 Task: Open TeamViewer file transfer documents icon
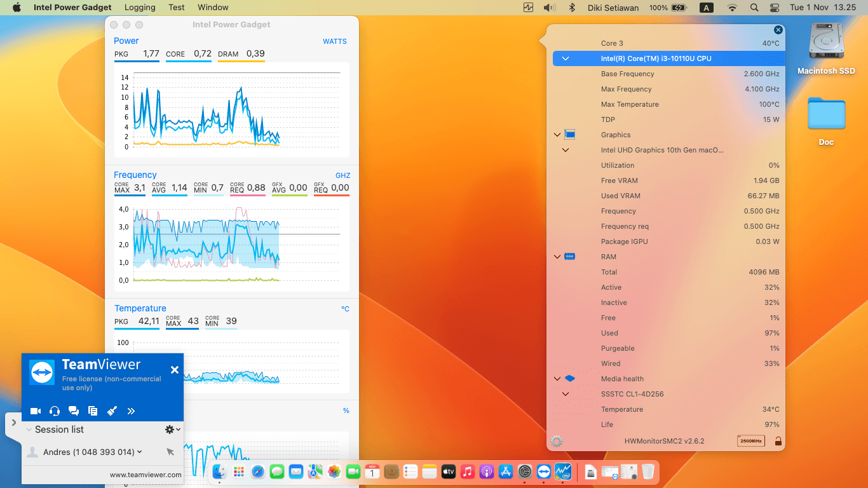click(x=93, y=411)
